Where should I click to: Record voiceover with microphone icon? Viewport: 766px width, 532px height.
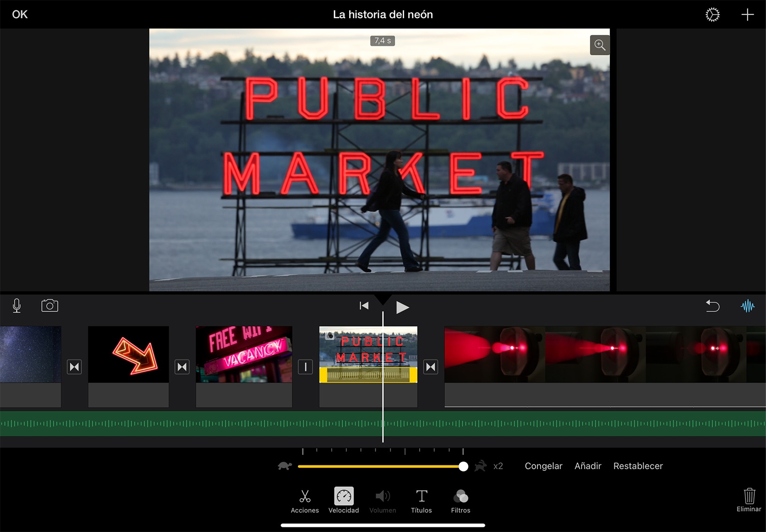tap(17, 306)
